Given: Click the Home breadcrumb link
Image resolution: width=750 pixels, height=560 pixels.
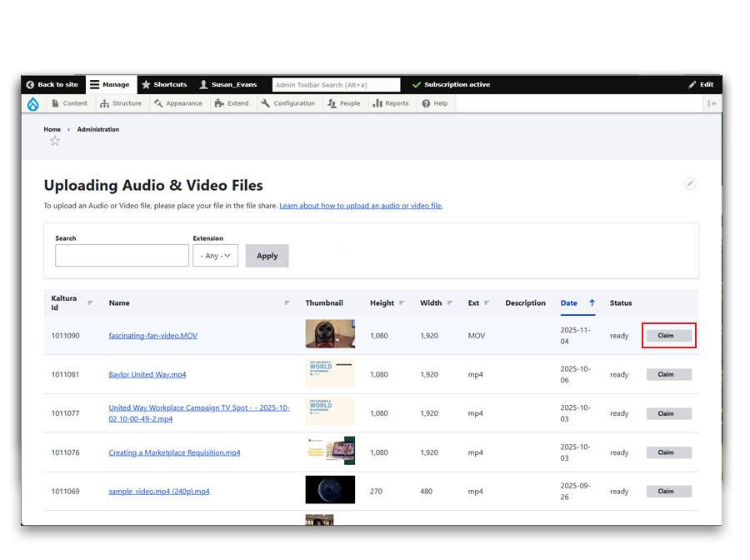Looking at the screenshot, I should click(52, 129).
